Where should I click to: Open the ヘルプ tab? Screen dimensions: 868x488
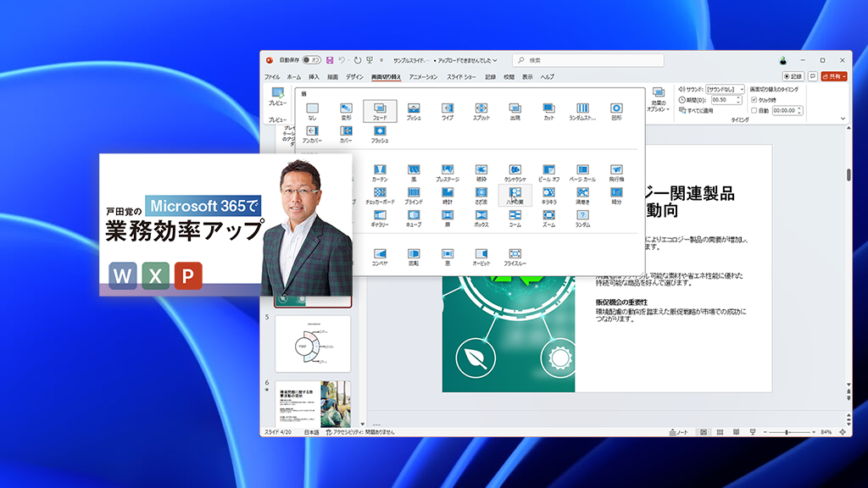coord(547,77)
